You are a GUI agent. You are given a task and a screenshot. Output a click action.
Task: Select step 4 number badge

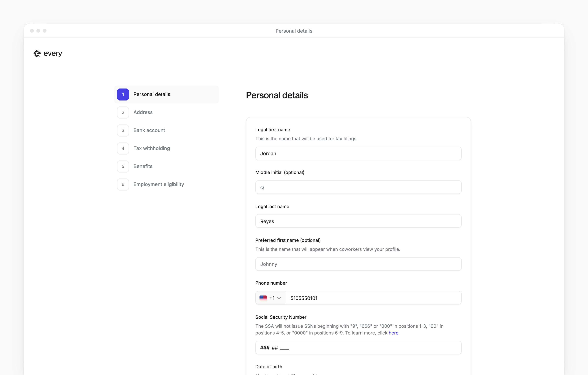[123, 148]
